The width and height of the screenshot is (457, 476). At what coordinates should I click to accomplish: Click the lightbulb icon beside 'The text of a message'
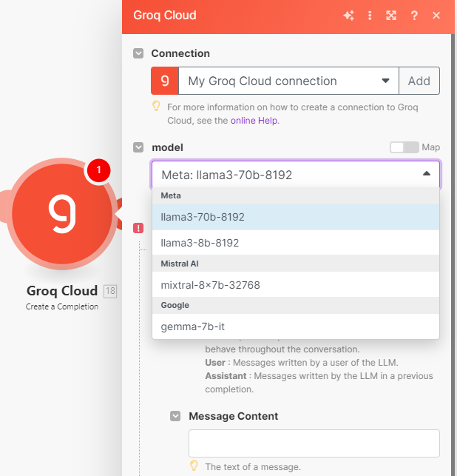pos(194,466)
